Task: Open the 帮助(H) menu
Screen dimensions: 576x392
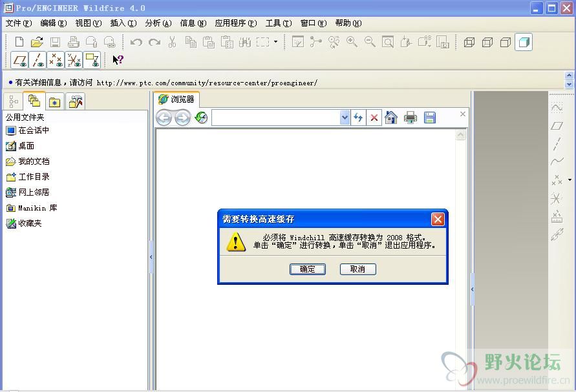Action: tap(348, 23)
